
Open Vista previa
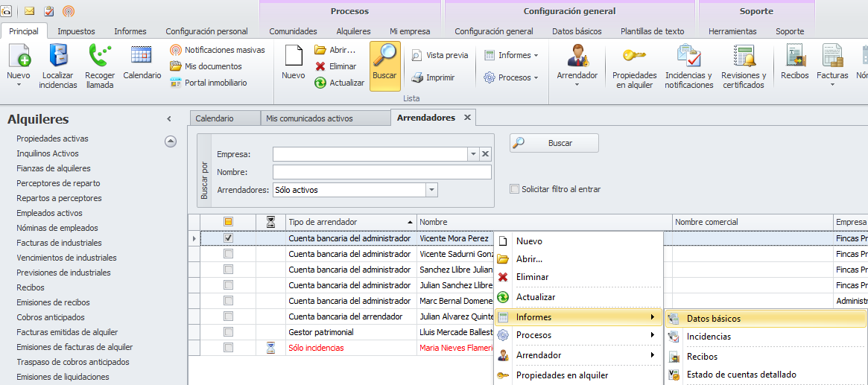pyautogui.click(x=440, y=55)
